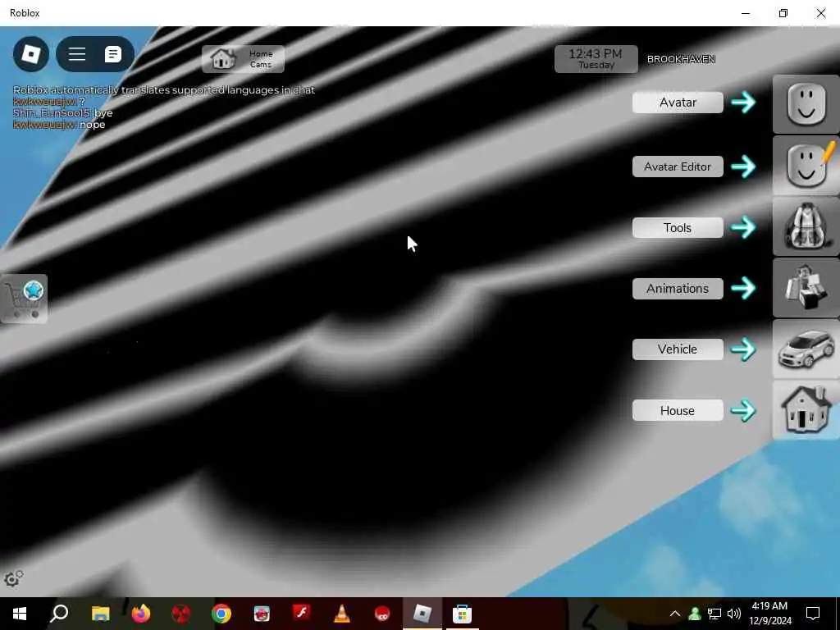
Task: Select the Vehicle label button
Action: click(678, 349)
